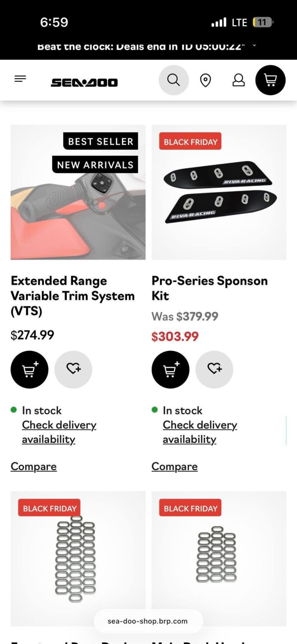297x644 pixels.
Task: Click the Sea-Doo logo
Action: pos(84,83)
